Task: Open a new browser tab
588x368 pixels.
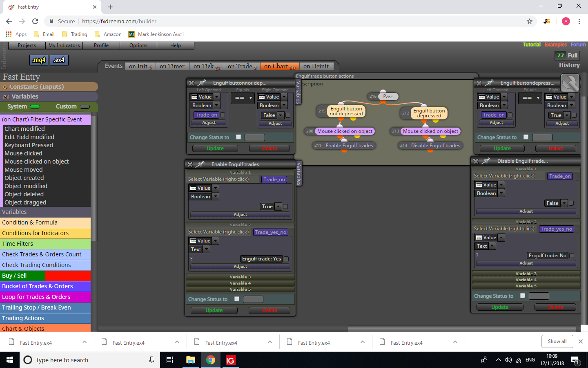Action: coord(110,7)
